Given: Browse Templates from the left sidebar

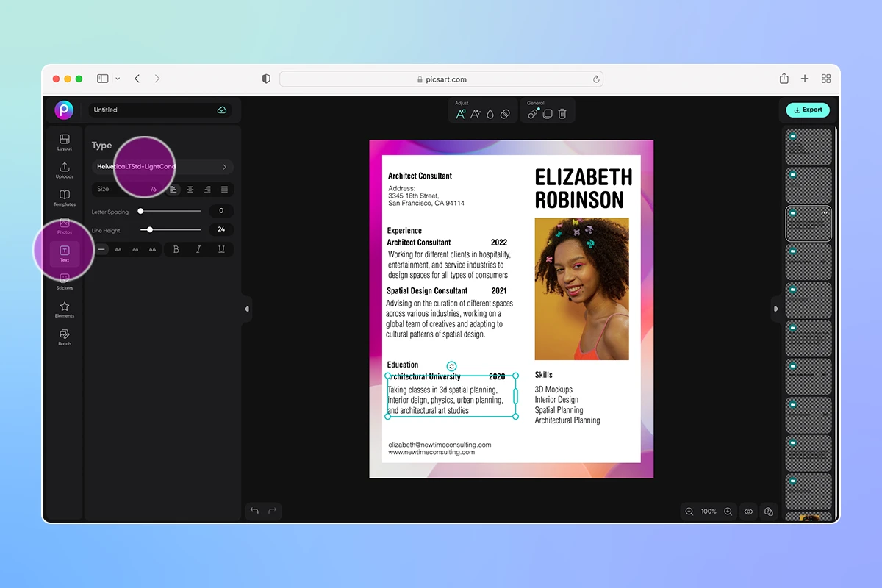Looking at the screenshot, I should (x=64, y=198).
